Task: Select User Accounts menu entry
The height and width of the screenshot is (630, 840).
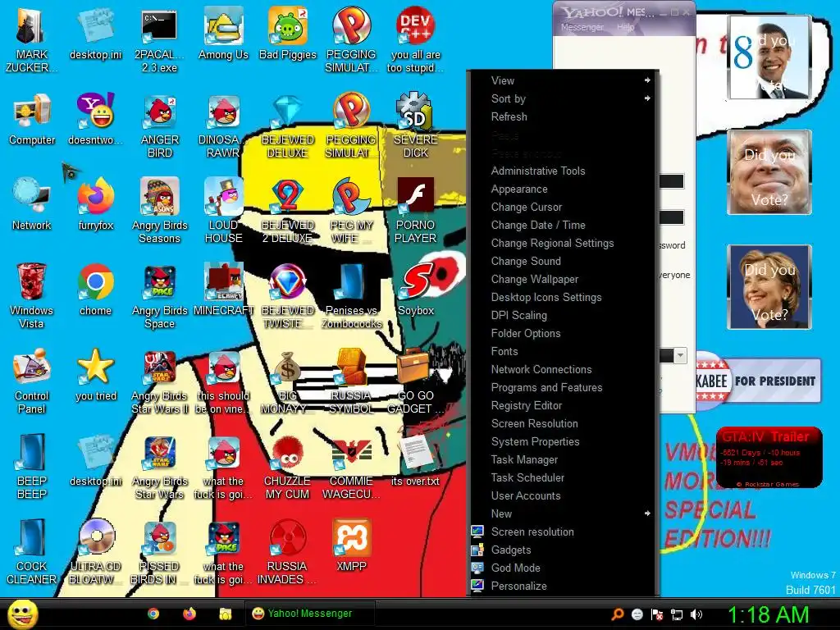Action: point(564,496)
